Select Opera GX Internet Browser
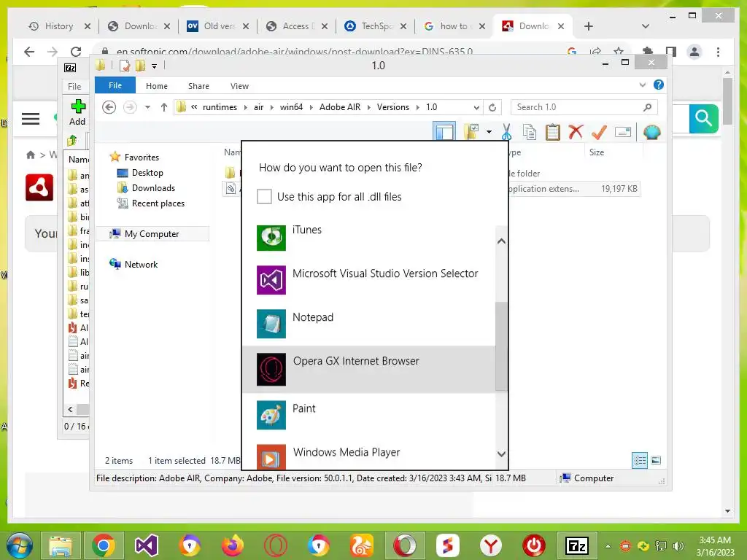This screenshot has width=747, height=560. [x=368, y=369]
